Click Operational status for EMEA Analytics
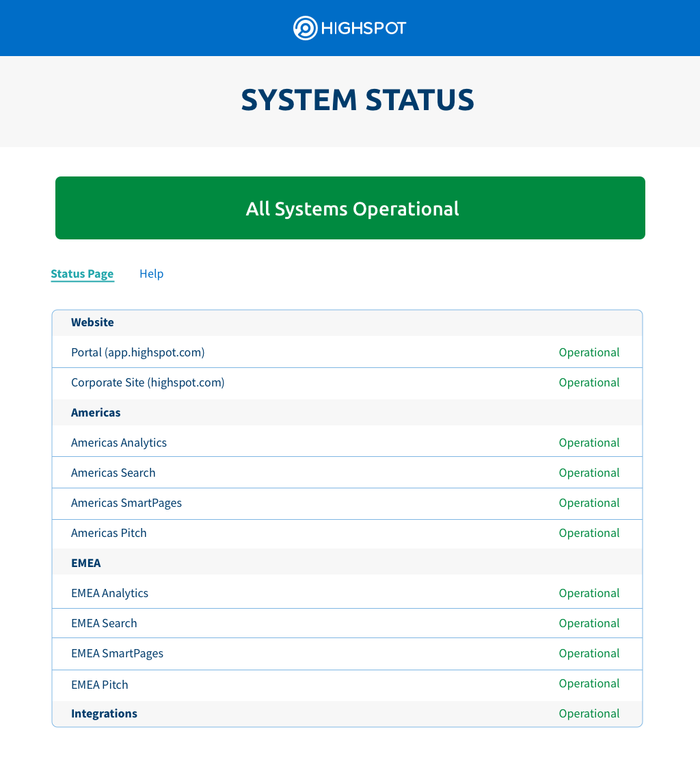 pos(589,594)
